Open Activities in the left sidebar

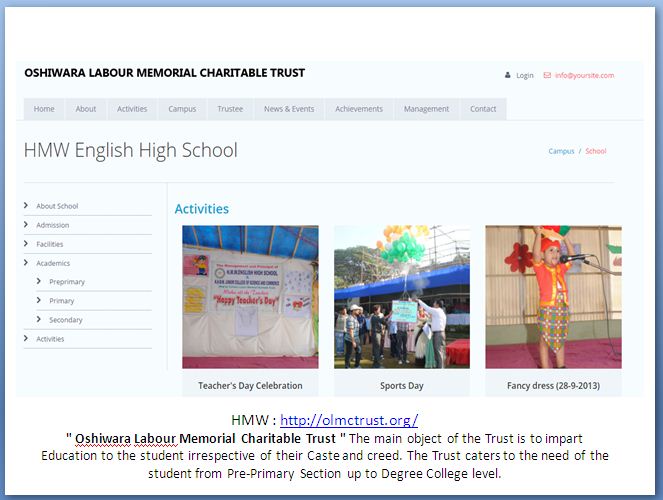[x=50, y=339]
